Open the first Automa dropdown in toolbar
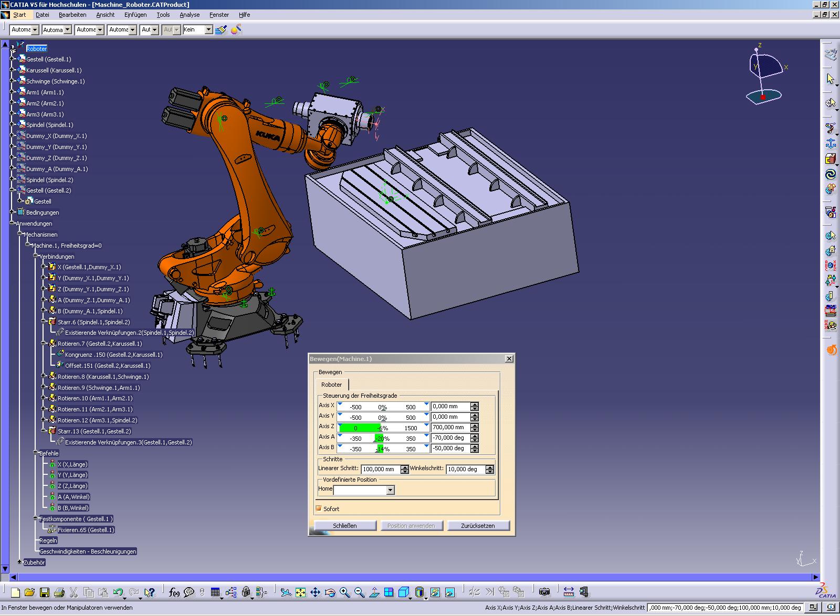Image resolution: width=840 pixels, height=616 pixels. [x=35, y=30]
